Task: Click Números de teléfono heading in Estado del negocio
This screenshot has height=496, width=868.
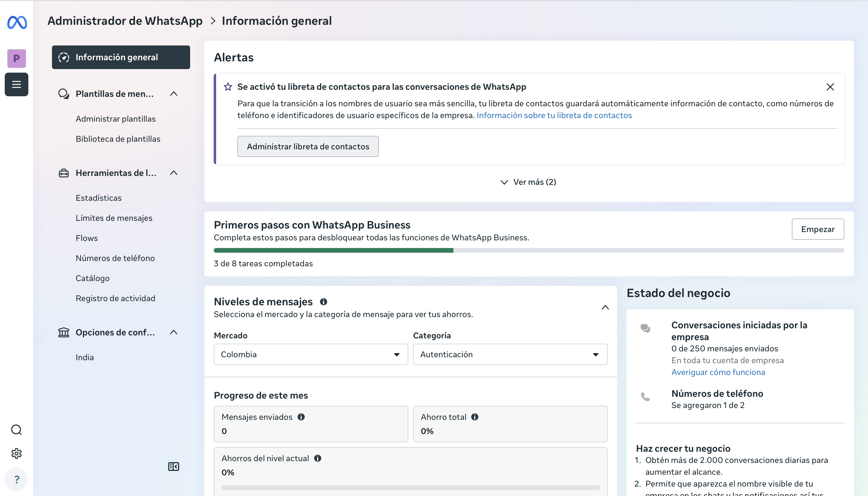Action: [x=717, y=394]
